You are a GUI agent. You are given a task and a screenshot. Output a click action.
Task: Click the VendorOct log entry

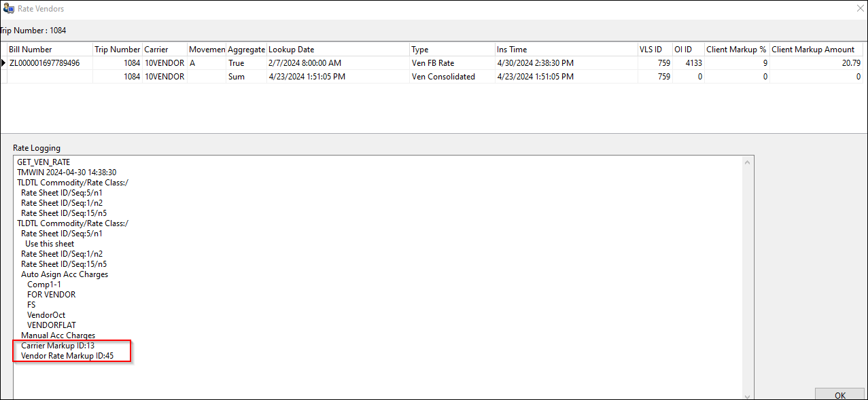click(46, 315)
